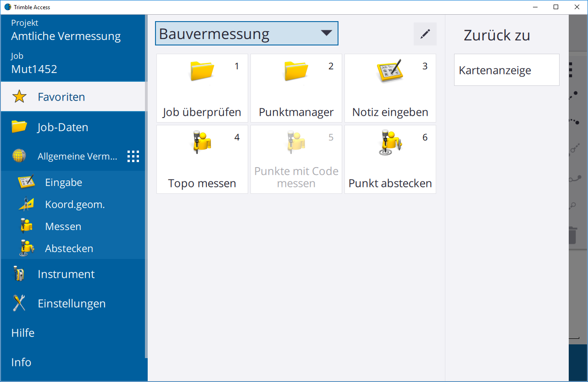588x382 pixels.
Task: Click the grid apps icon beside Allgemeine Vermessung
Action: pos(133,157)
